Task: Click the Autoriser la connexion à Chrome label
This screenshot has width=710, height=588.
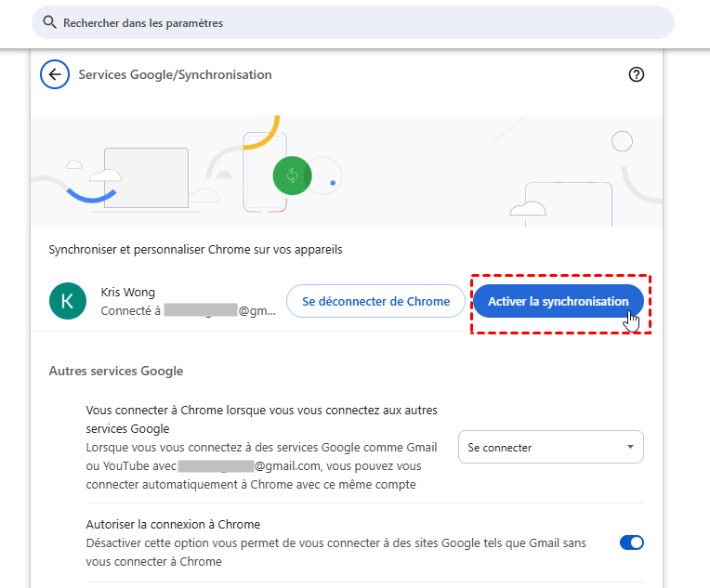Action: [x=173, y=524]
